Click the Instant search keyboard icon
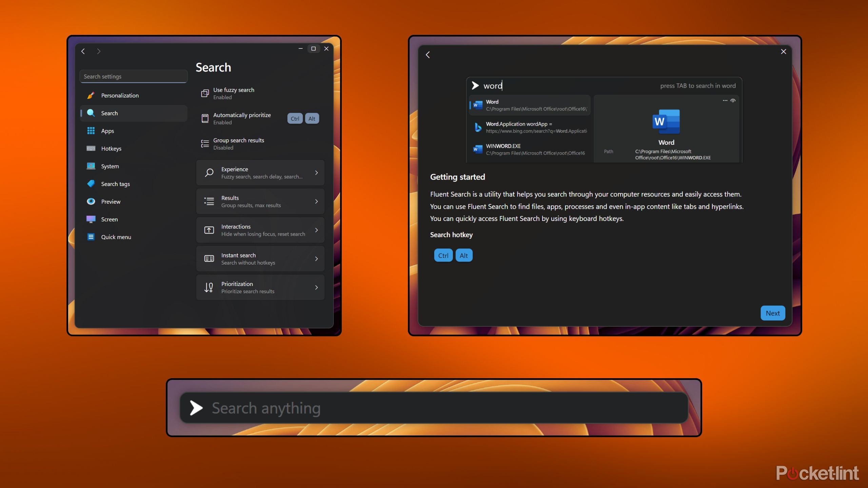Image resolution: width=868 pixels, height=488 pixels. (209, 259)
